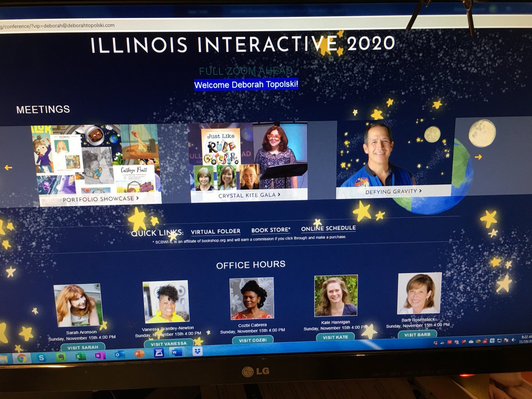Open the OneDrive cloud tray icon

click(x=471, y=341)
